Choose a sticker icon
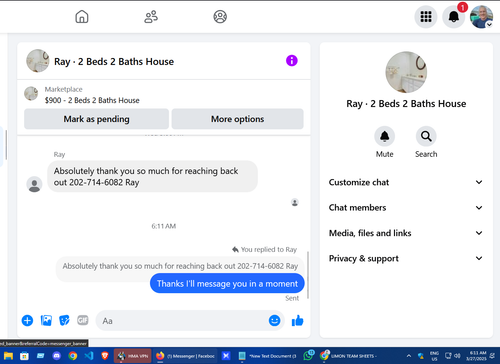 tap(64, 321)
